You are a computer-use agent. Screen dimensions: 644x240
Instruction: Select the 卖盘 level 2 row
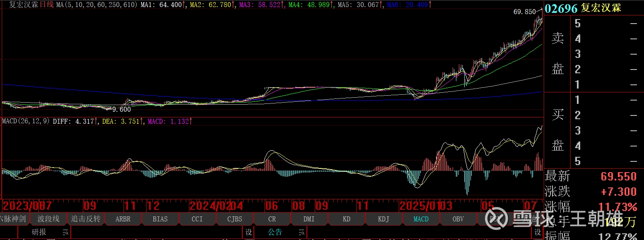[x=607, y=70]
